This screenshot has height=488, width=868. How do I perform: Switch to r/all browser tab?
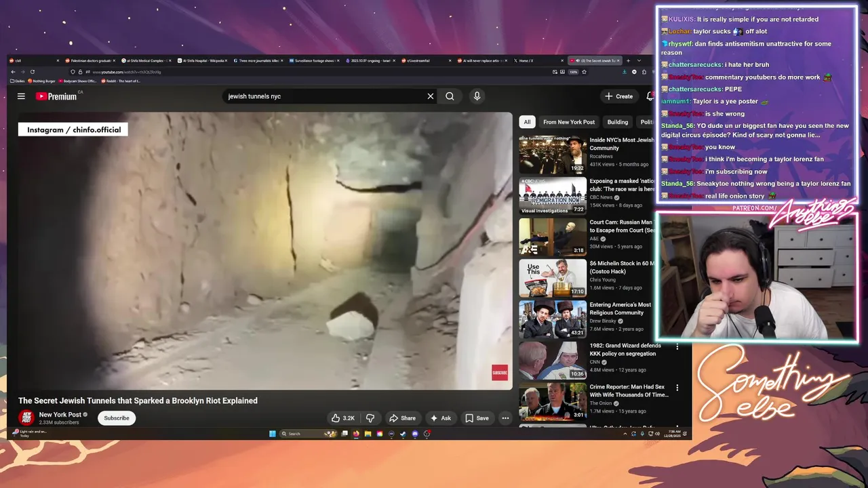coord(34,60)
